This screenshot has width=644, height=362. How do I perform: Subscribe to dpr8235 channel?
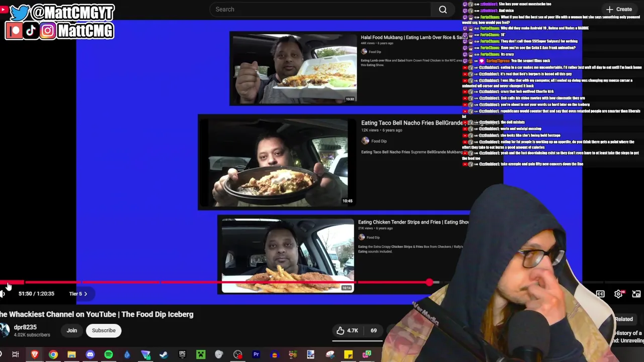tap(104, 330)
